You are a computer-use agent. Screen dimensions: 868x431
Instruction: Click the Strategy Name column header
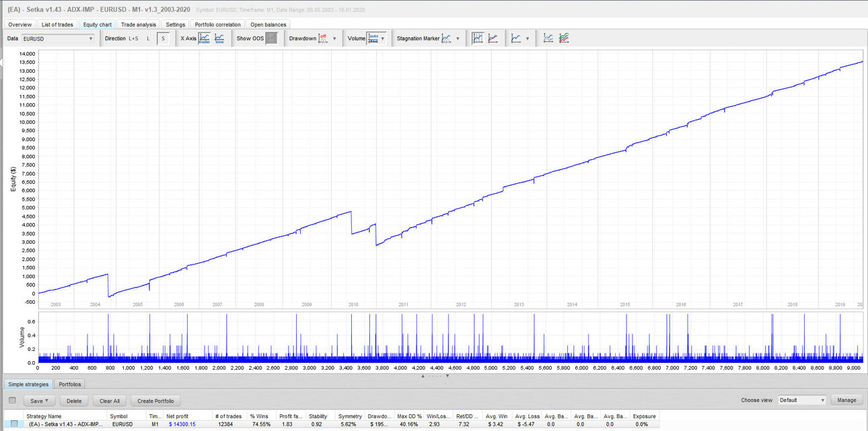(x=67, y=416)
